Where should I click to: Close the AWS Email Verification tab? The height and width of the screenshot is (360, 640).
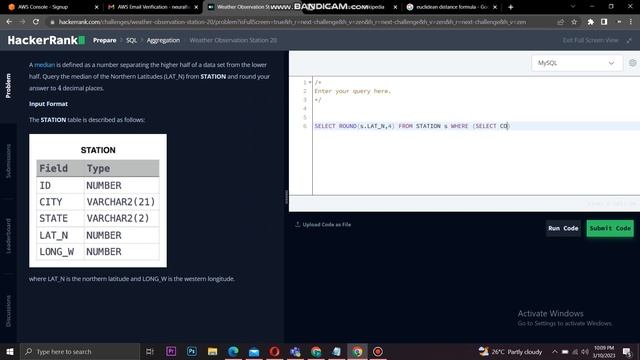196,7
